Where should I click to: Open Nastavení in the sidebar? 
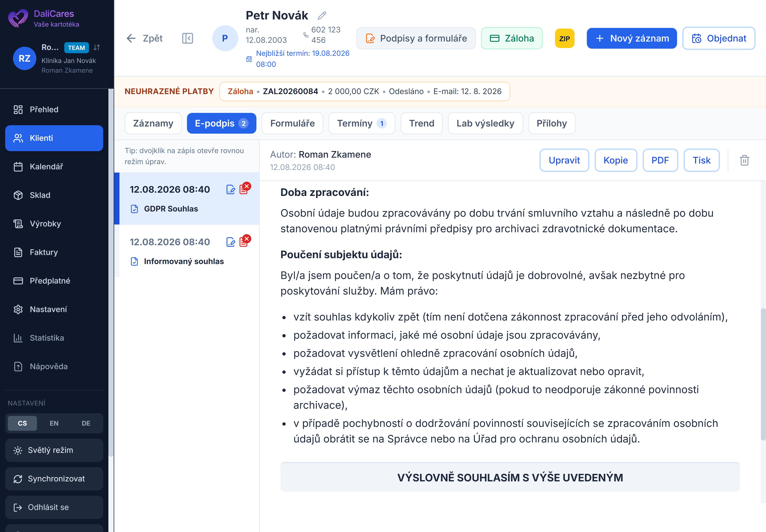(54, 309)
